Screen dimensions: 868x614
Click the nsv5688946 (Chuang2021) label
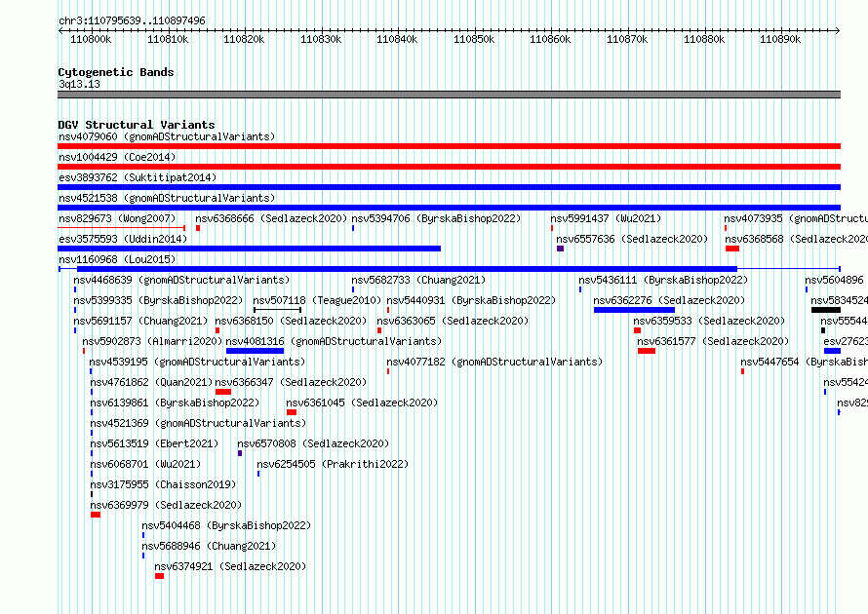point(209,546)
